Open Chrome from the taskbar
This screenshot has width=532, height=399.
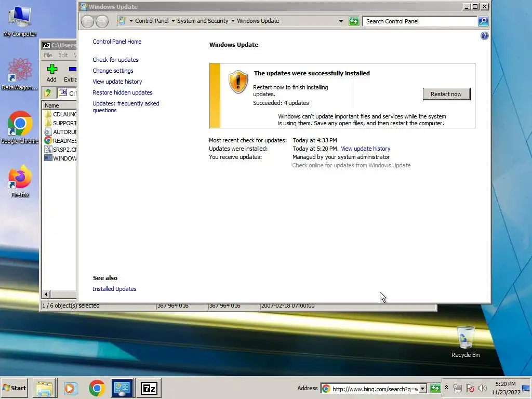coord(97,388)
